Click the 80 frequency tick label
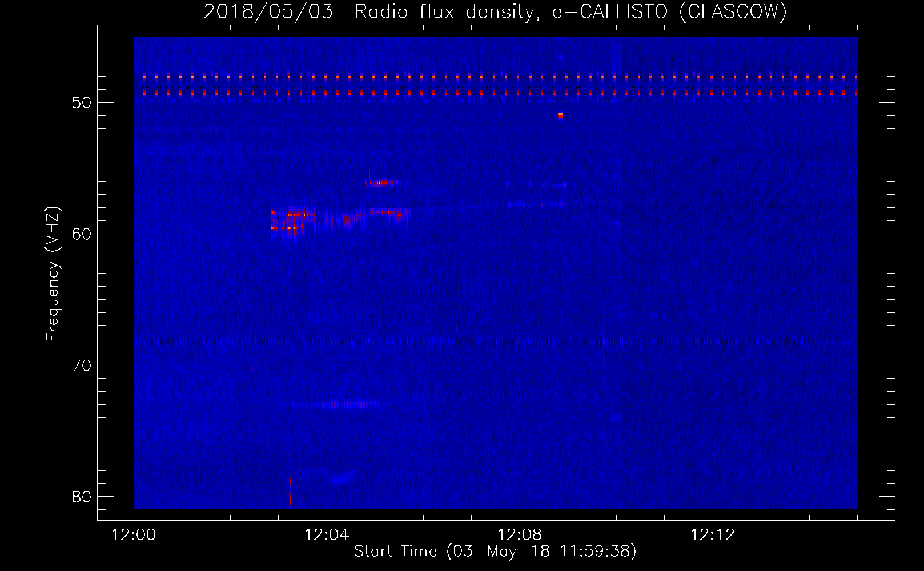924x571 pixels. 82,497
